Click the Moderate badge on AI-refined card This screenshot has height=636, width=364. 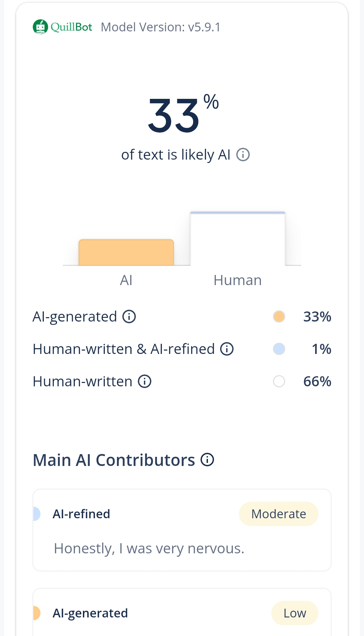pyautogui.click(x=278, y=514)
